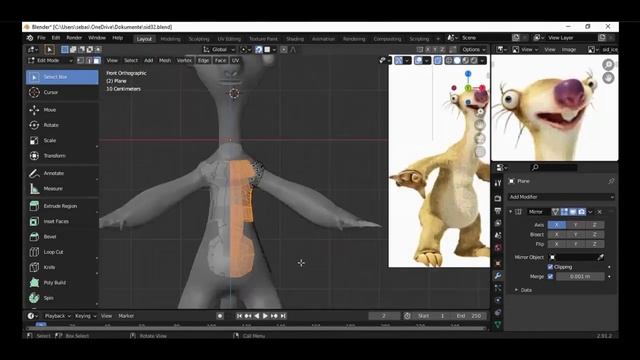Pin the Plane properties with pin icon

(611, 181)
